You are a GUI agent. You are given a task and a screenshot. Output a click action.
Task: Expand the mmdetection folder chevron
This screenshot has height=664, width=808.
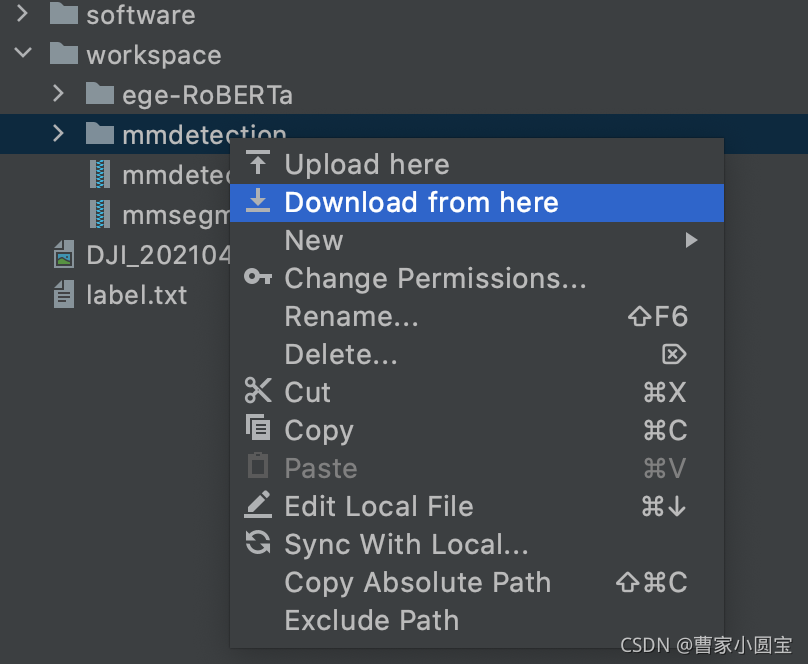point(58,133)
